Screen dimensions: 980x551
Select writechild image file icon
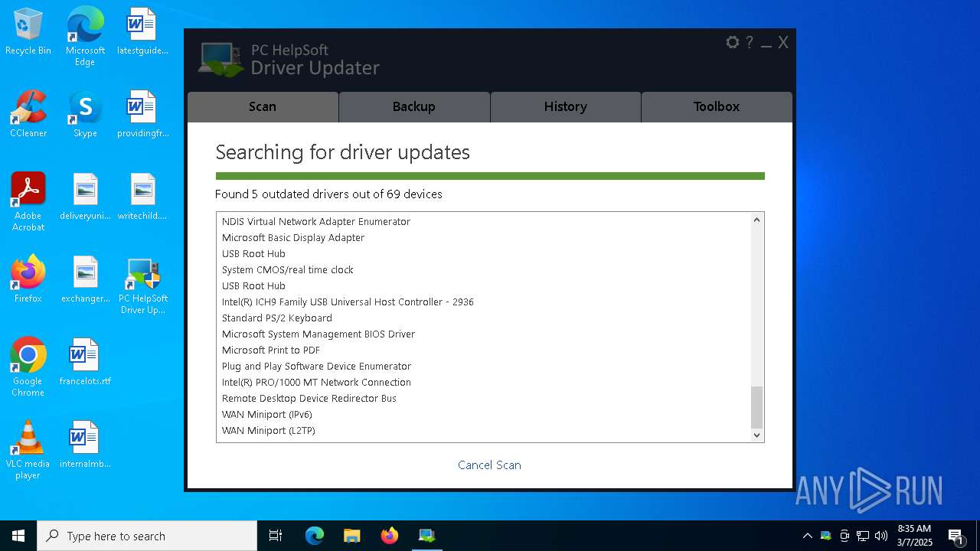pos(142,197)
